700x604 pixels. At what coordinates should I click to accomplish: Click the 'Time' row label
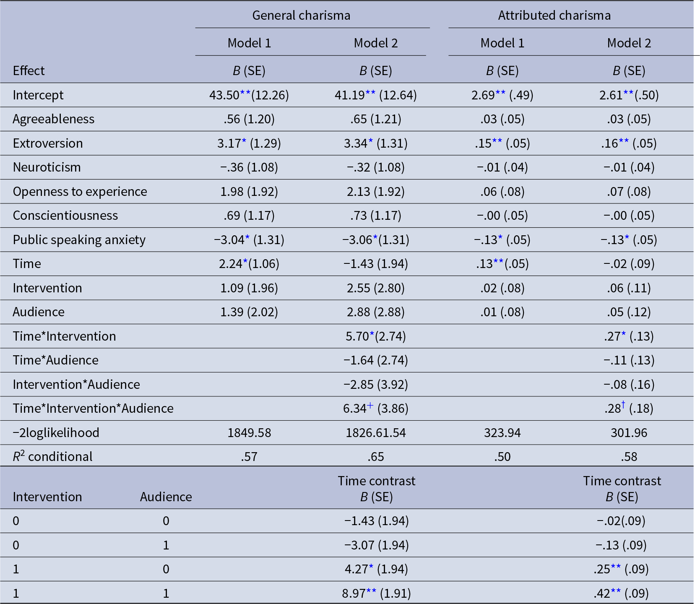click(x=27, y=264)
